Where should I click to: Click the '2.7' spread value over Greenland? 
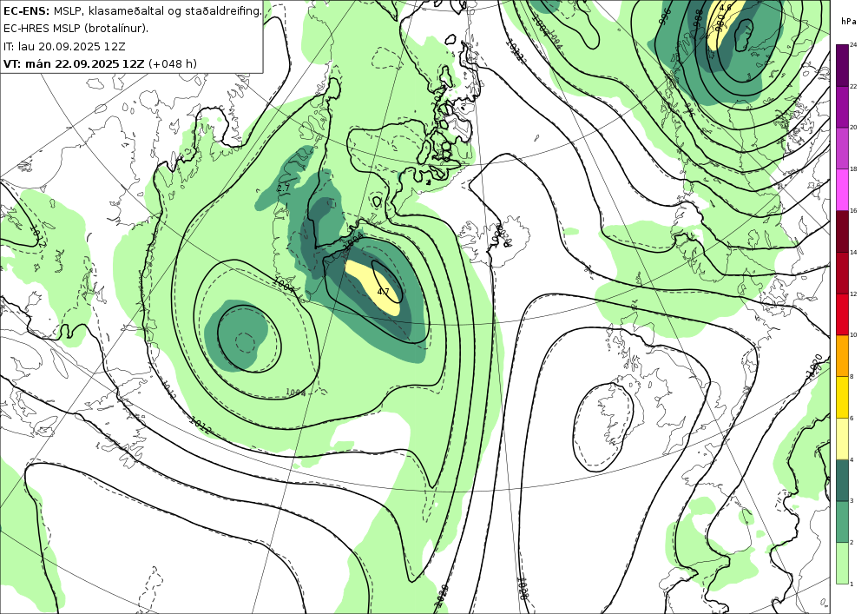tap(284, 188)
